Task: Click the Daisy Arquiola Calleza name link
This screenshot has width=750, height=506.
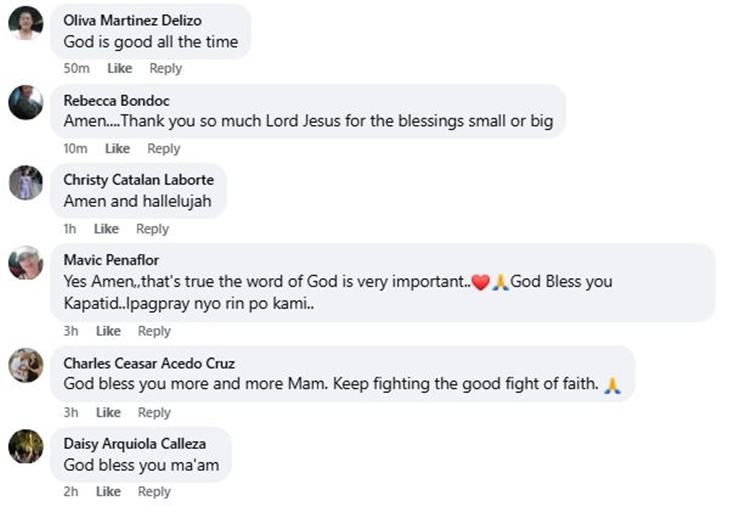Action: pos(137,443)
